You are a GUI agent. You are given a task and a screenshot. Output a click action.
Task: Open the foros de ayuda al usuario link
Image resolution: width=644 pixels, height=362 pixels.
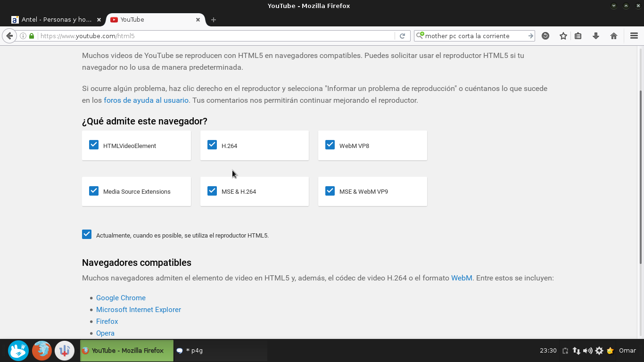click(x=146, y=100)
